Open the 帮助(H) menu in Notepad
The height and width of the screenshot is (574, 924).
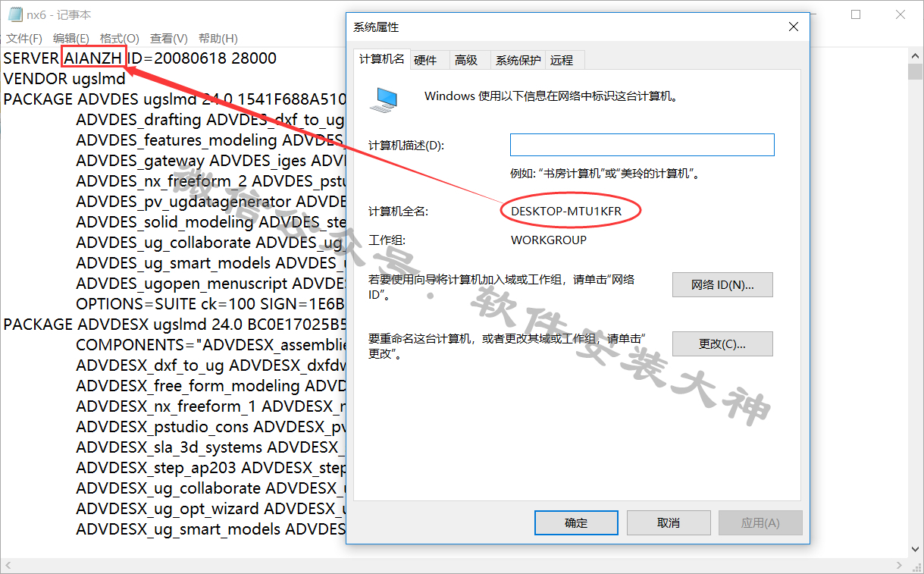[218, 38]
